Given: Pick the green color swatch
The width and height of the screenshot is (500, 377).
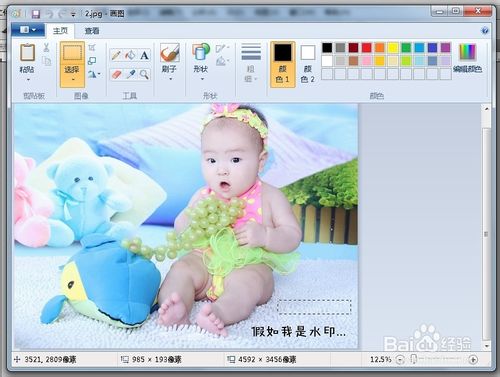Looking at the screenshot, I should tap(406, 48).
